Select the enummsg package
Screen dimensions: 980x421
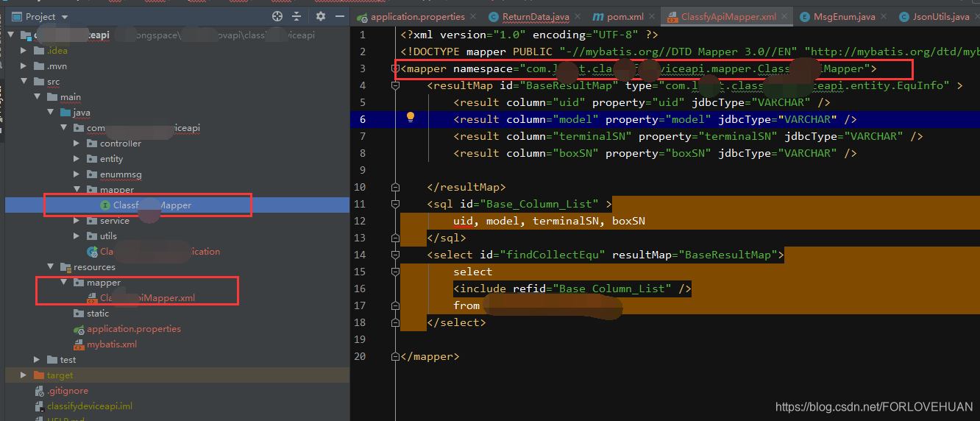tap(121, 174)
